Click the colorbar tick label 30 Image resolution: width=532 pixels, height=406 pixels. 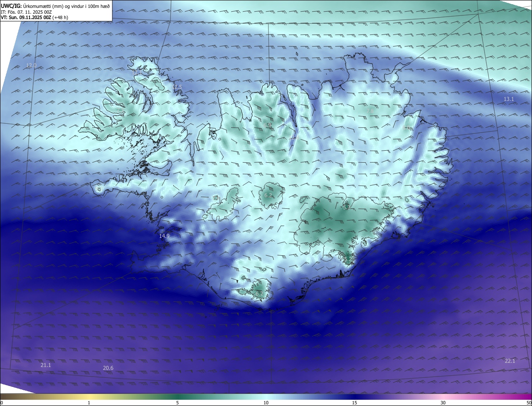click(x=443, y=403)
